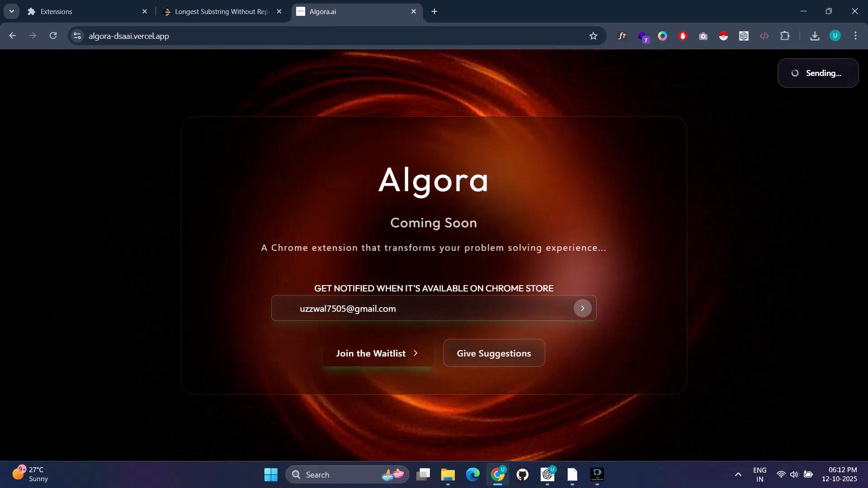Open ENG IN language switcher
This screenshot has height=488, width=868.
tap(759, 474)
